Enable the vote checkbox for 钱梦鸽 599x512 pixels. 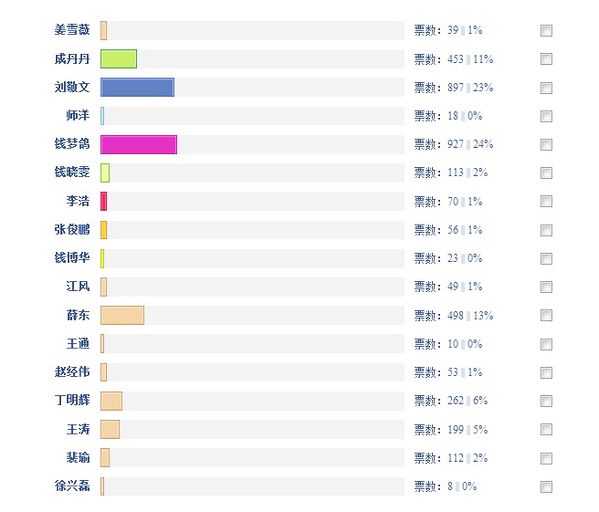[x=546, y=144]
